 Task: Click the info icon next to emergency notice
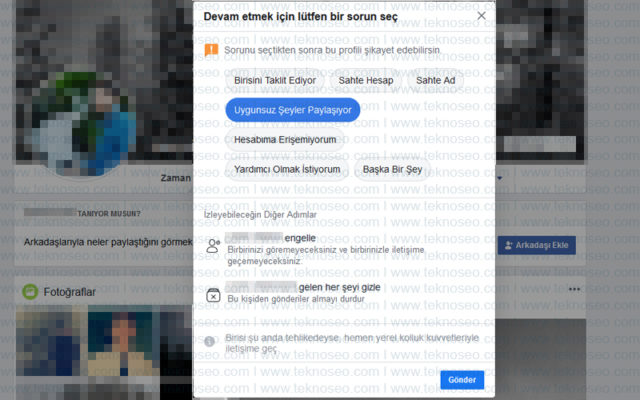coord(209,341)
